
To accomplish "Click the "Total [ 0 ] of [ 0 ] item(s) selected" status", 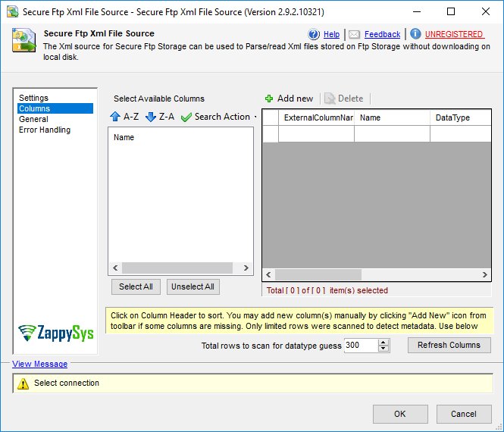I will pyautogui.click(x=327, y=290).
